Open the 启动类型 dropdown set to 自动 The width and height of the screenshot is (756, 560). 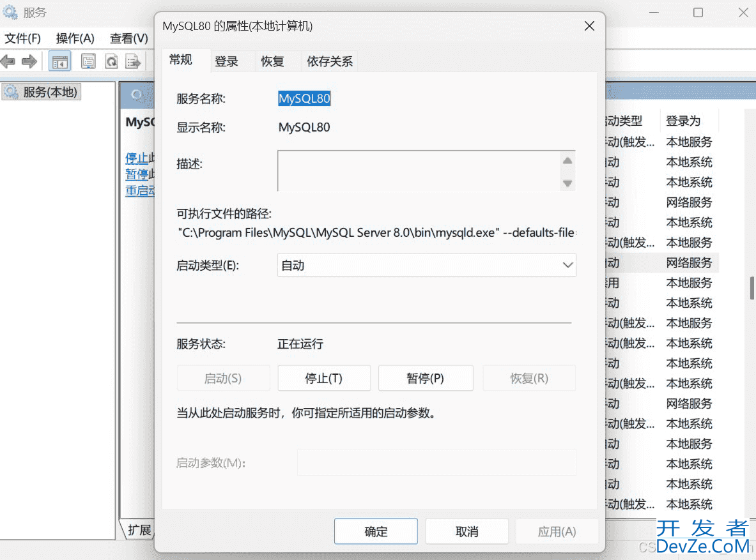[426, 265]
